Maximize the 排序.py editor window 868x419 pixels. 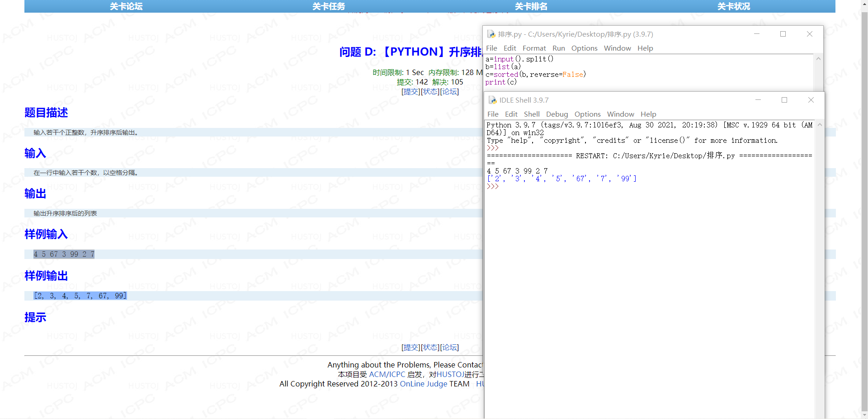(x=783, y=34)
